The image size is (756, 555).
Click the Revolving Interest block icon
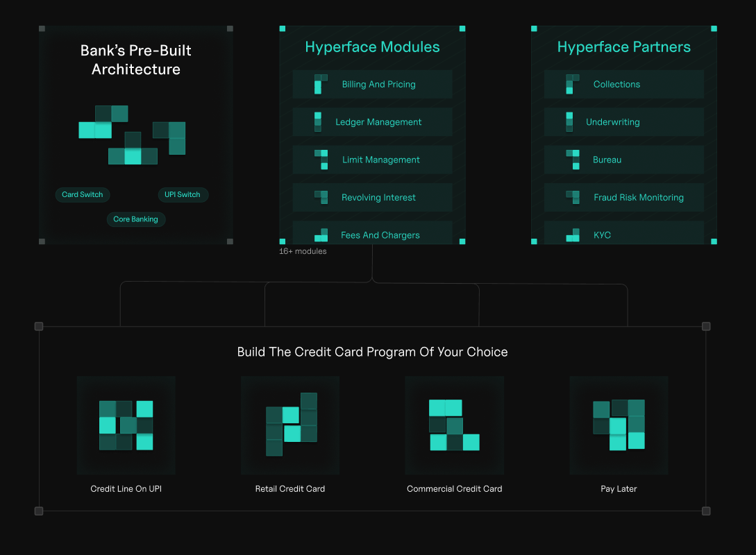[x=321, y=197]
